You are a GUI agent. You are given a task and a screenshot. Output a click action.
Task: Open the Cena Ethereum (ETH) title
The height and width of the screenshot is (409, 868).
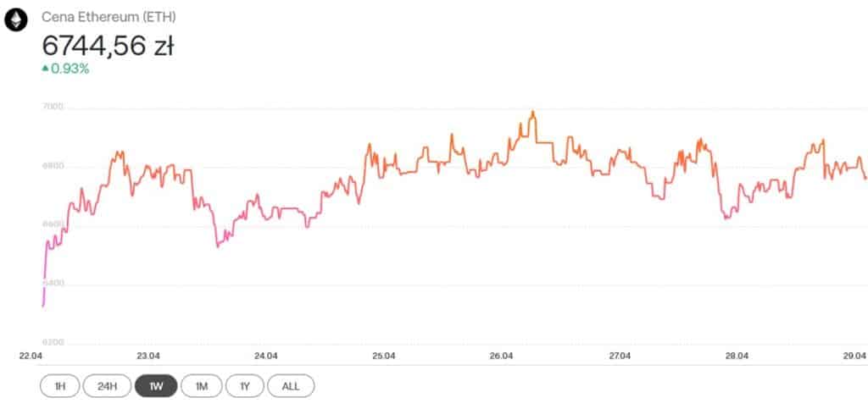pyautogui.click(x=109, y=17)
